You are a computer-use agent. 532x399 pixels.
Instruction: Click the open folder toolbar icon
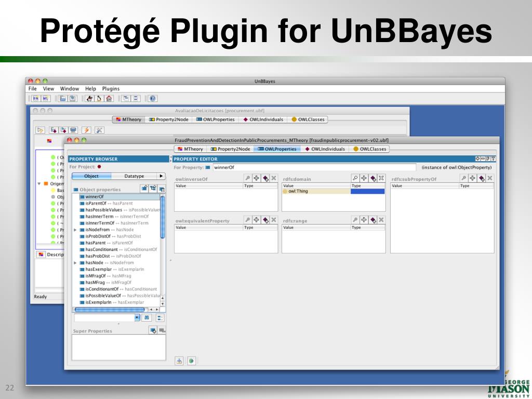[63, 98]
